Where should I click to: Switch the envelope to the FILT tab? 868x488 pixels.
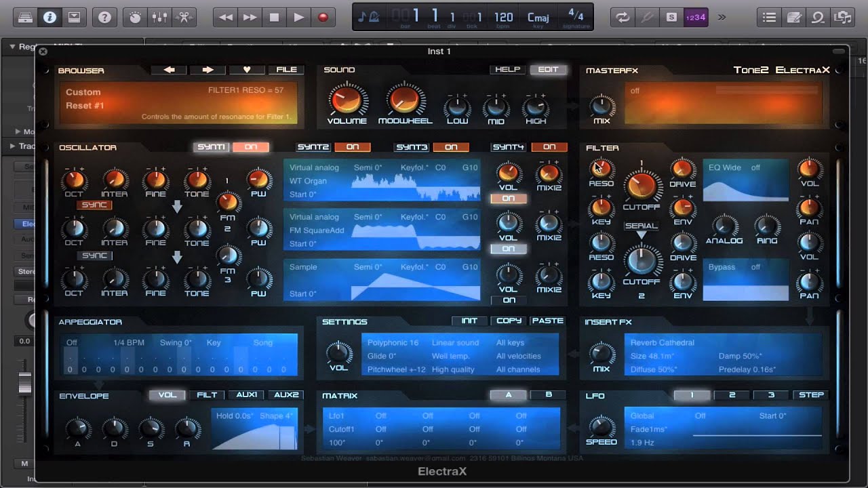tap(208, 394)
